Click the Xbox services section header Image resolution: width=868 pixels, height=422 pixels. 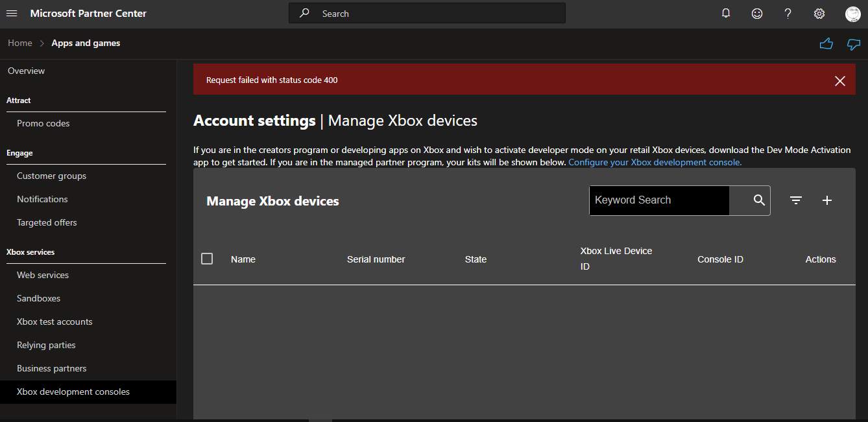pos(30,252)
